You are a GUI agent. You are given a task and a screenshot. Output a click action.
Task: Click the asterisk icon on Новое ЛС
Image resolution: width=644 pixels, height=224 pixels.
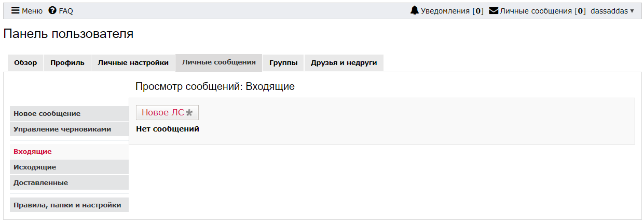coord(189,113)
